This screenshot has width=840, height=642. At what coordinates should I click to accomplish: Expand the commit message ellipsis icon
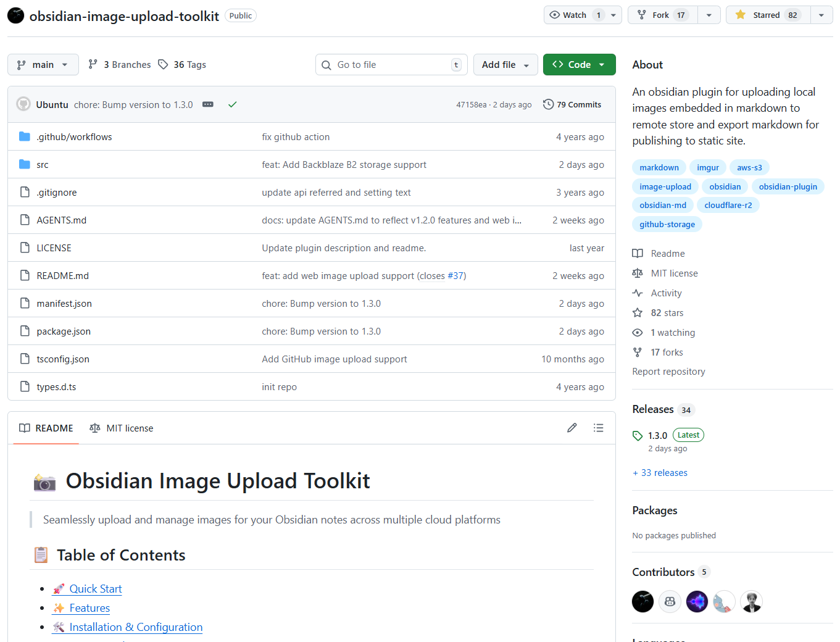207,104
